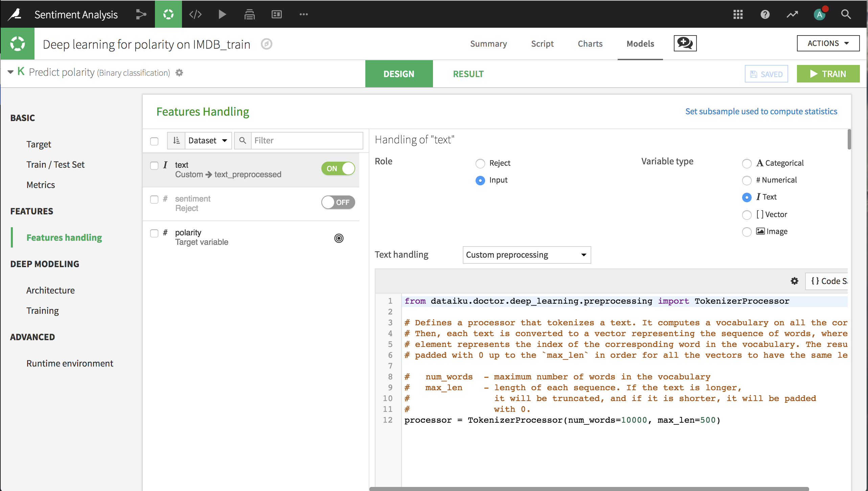This screenshot has width=868, height=491.
Task: Click the Jobs play icon in top bar
Action: (x=222, y=14)
